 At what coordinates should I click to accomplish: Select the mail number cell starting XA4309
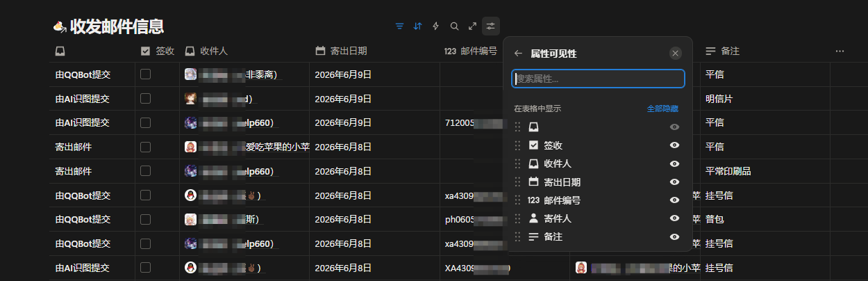click(504, 267)
